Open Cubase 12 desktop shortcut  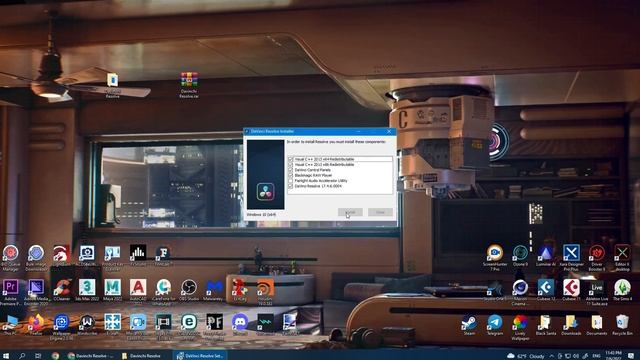(x=546, y=290)
